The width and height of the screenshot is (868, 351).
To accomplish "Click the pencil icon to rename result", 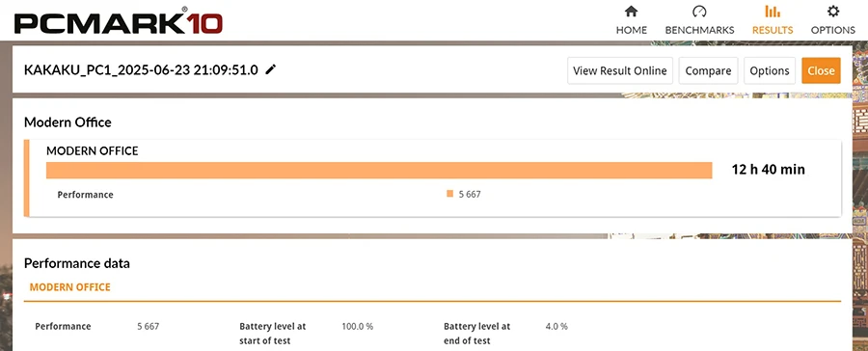I will tap(270, 69).
